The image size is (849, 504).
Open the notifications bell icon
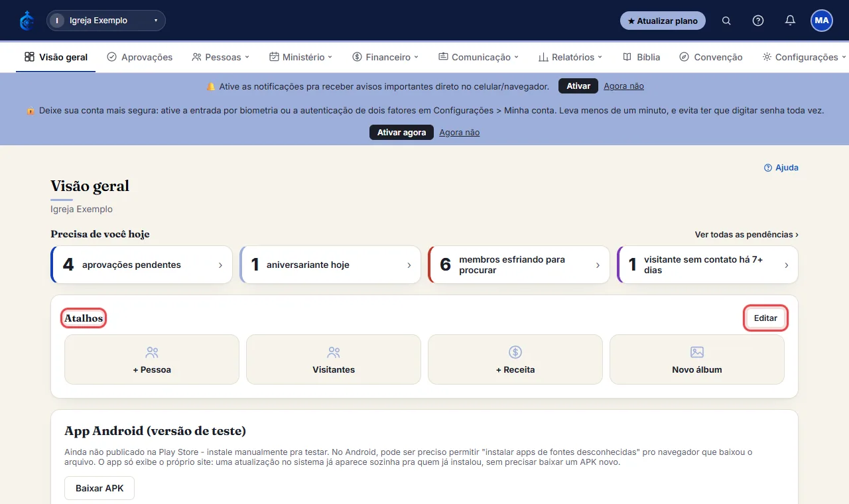(x=790, y=21)
